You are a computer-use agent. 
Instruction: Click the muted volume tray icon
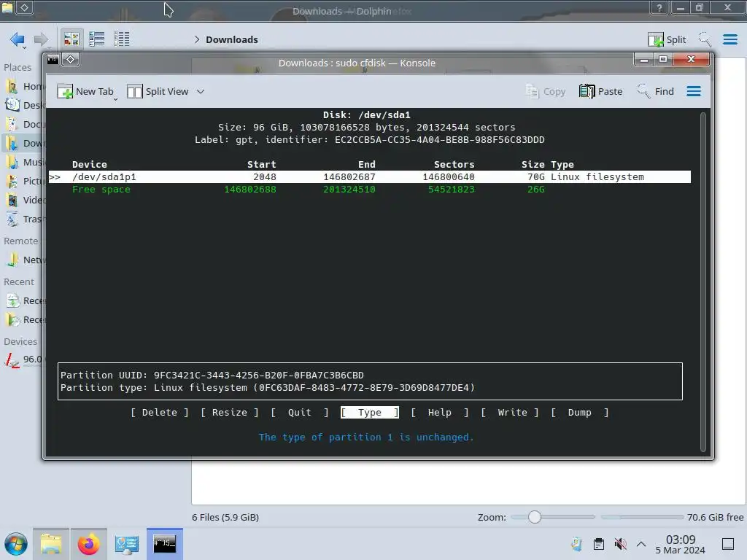click(620, 544)
